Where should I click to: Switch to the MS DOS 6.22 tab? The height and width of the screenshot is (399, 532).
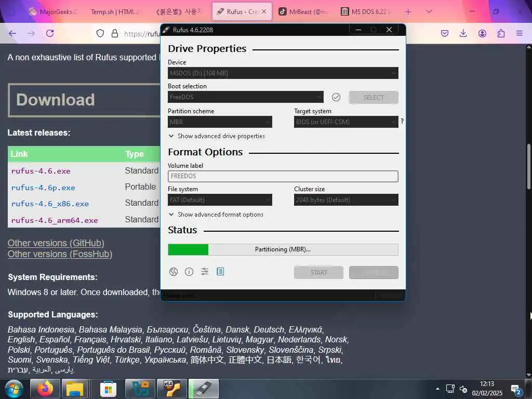366,11
